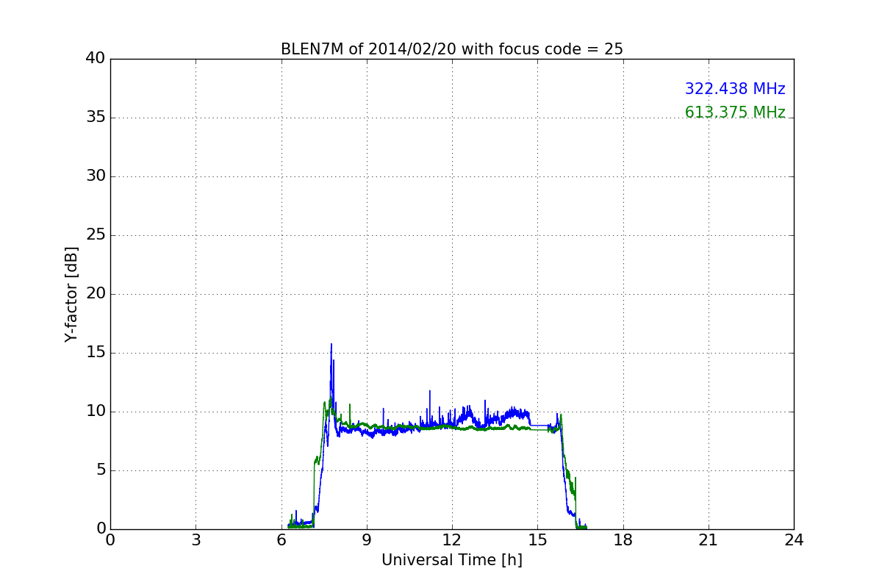Select the plot title BLEN7M of 2014/02/20
Image resolution: width=882 pixels, height=588 pixels.
pos(452,49)
